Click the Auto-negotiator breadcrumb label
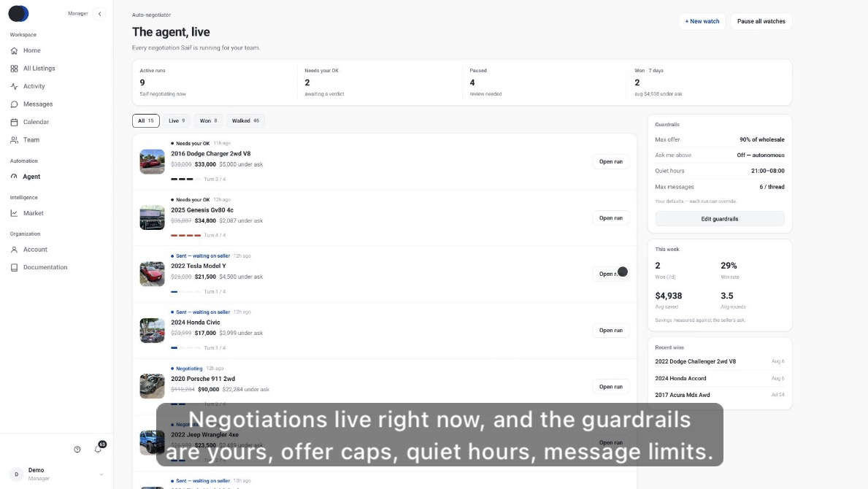Viewport: 868px width, 489px height. coord(151,15)
